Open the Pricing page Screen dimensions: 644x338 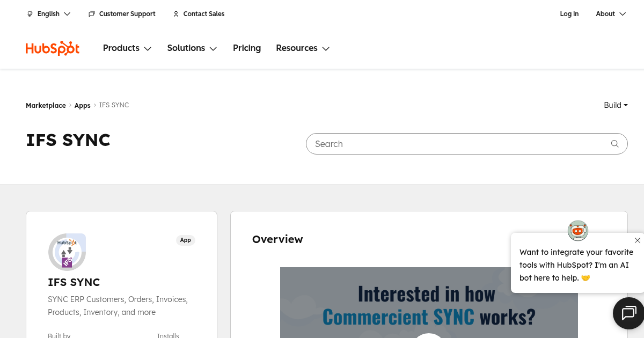pyautogui.click(x=247, y=48)
